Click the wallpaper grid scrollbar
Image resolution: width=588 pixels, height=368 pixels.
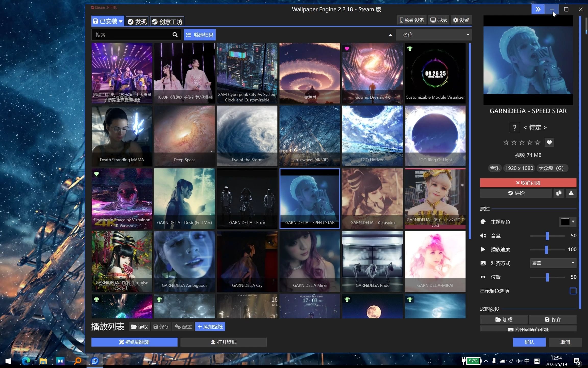[x=470, y=141]
